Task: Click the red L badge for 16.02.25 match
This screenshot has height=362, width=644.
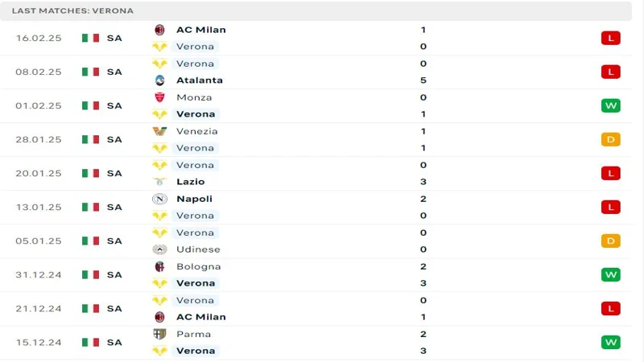Action: click(x=611, y=38)
